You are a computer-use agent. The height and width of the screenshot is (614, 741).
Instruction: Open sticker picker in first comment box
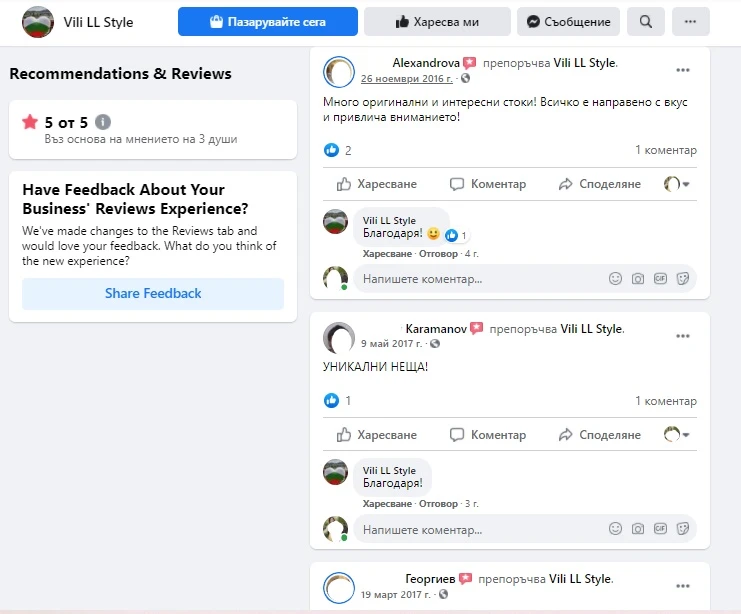683,278
